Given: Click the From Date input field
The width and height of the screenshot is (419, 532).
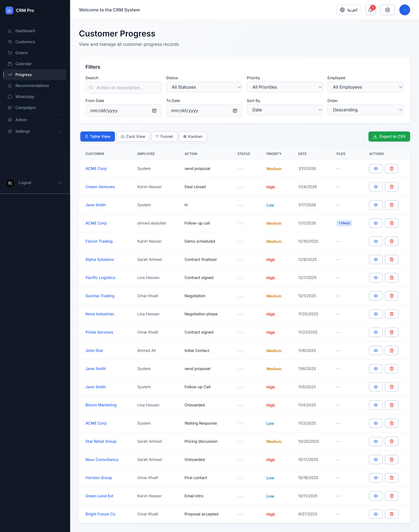Looking at the screenshot, I should [123, 111].
